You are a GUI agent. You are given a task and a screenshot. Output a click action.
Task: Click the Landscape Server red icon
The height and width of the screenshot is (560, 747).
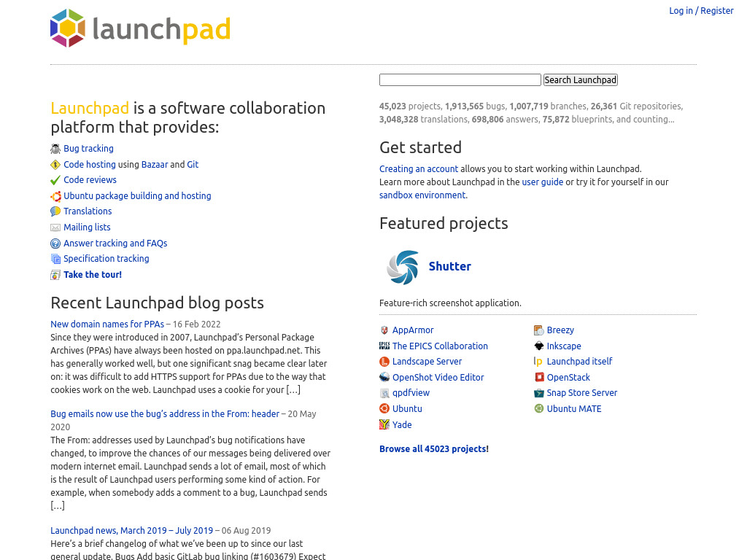tap(384, 362)
